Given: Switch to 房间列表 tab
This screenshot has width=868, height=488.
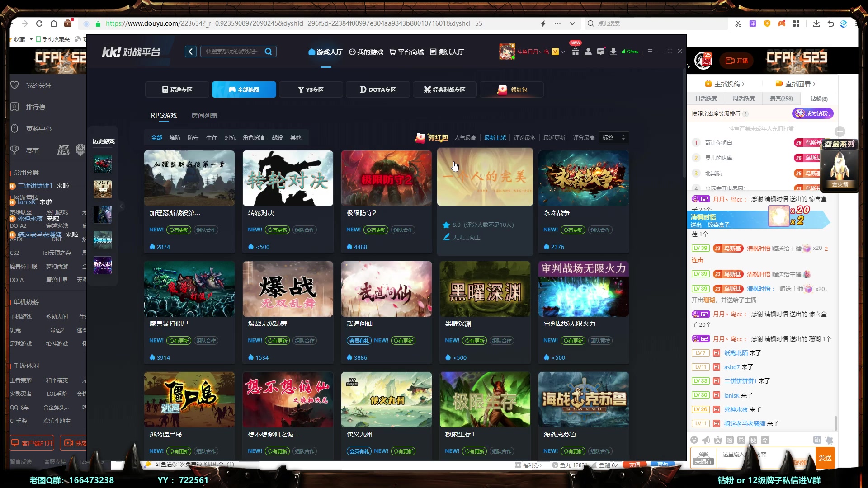Looking at the screenshot, I should tap(204, 116).
